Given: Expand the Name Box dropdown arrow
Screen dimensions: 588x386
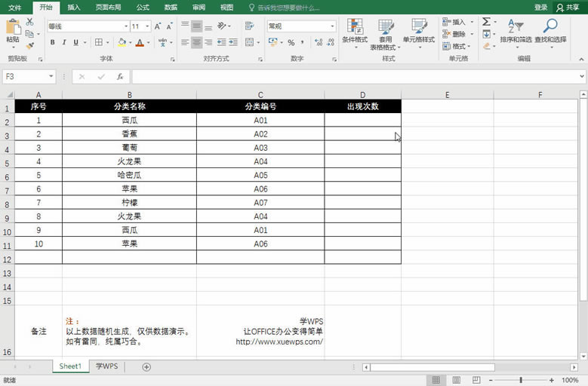Looking at the screenshot, I should [x=51, y=76].
